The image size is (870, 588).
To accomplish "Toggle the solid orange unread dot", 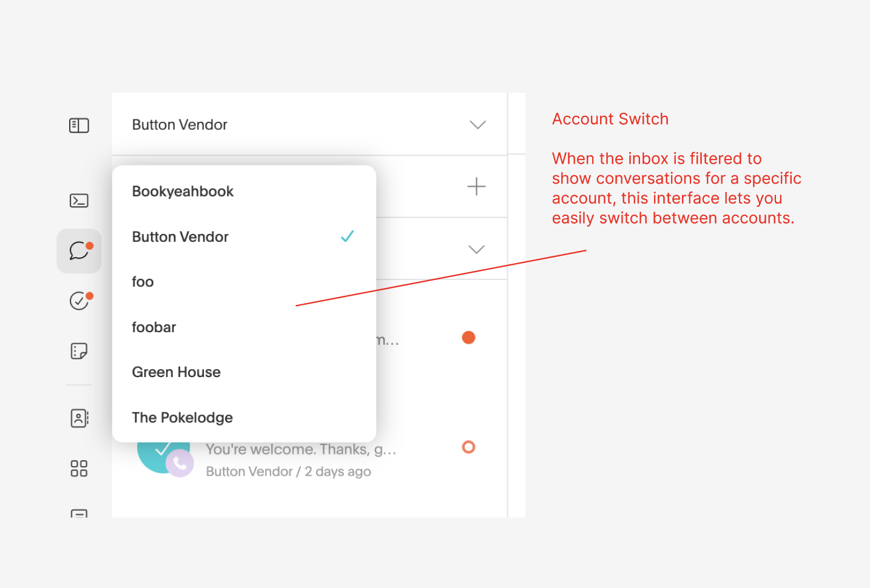I will 468,338.
